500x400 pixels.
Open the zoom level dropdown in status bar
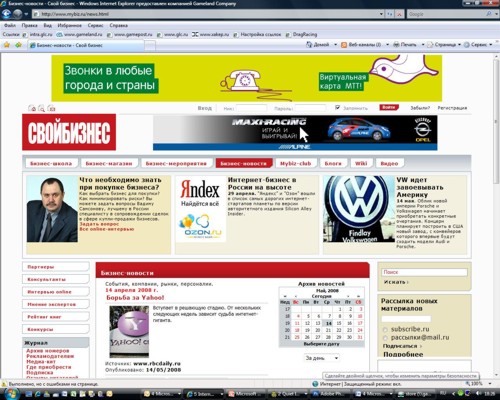click(x=490, y=384)
